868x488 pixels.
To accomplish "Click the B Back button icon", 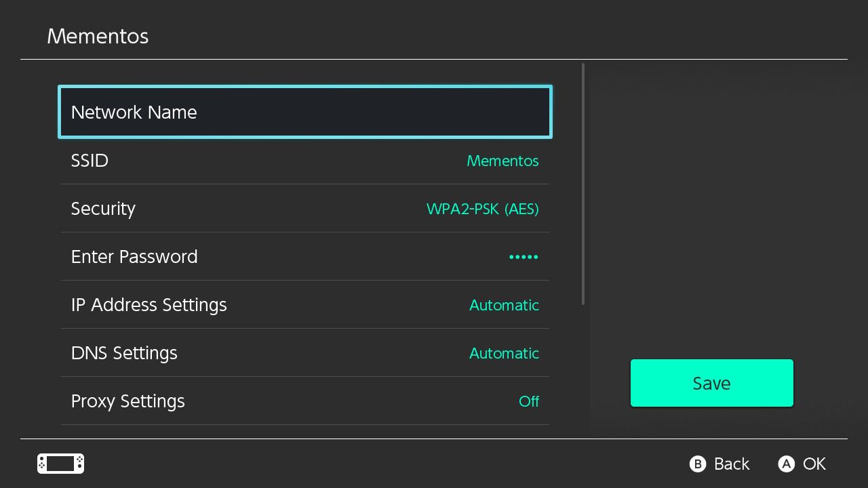I will tap(697, 464).
